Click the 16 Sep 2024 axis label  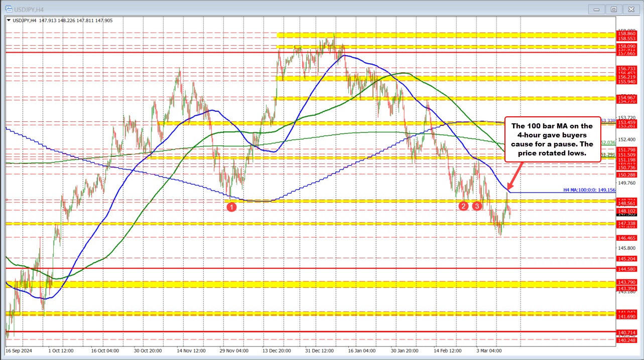[x=20, y=351]
